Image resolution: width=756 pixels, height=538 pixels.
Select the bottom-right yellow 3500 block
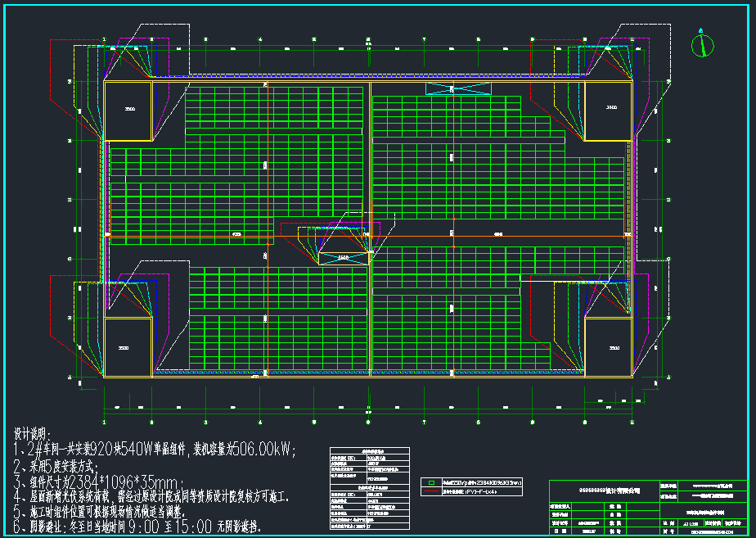pos(610,348)
